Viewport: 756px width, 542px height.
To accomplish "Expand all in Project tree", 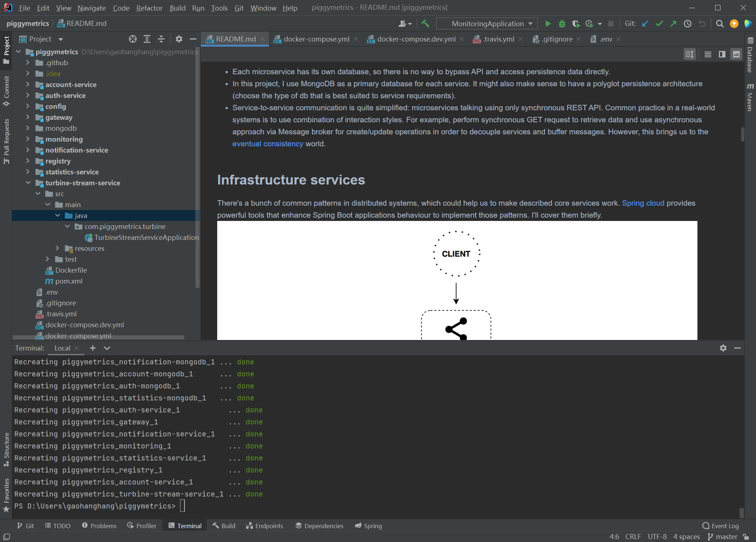I will coord(147,39).
